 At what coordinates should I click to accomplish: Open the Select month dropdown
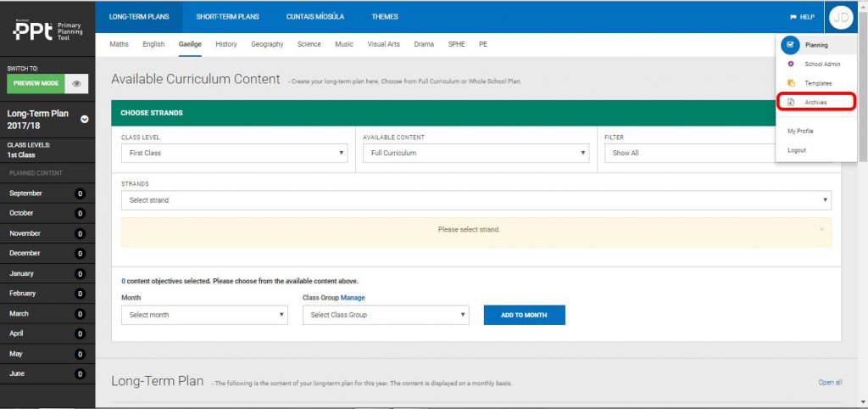(204, 315)
